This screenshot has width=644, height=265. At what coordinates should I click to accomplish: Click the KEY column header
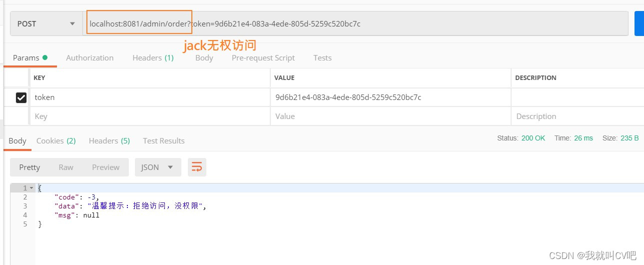39,78
